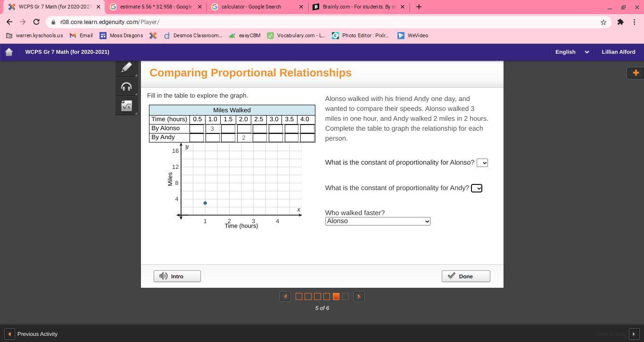Bookmark this page with the star
Viewport: 644px width, 342px height.
click(x=603, y=22)
